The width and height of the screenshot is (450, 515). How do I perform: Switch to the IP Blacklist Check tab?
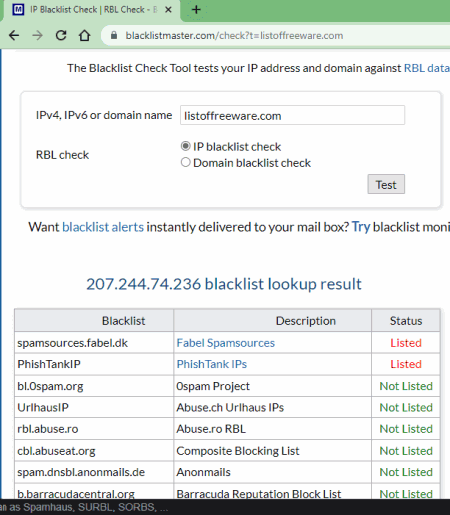90,10
